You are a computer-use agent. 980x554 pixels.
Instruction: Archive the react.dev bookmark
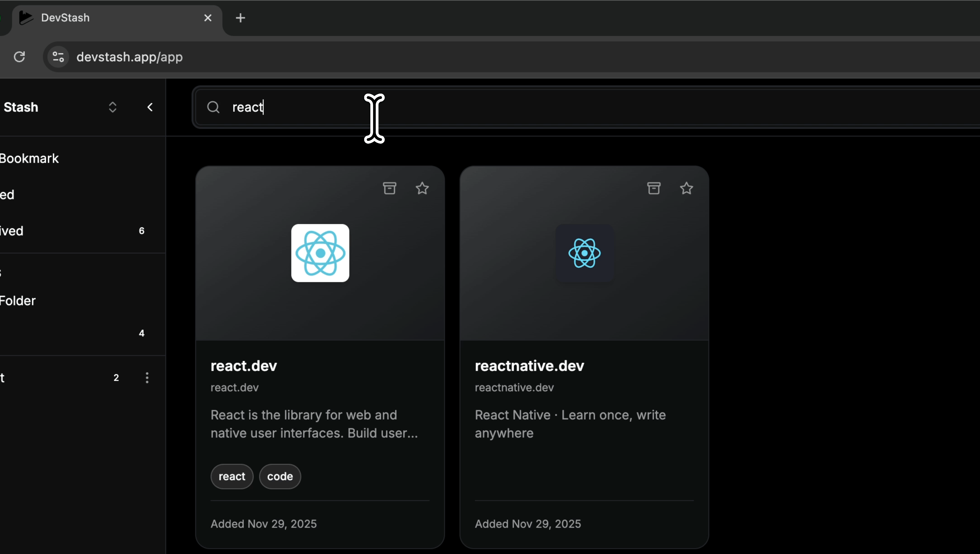coord(389,188)
